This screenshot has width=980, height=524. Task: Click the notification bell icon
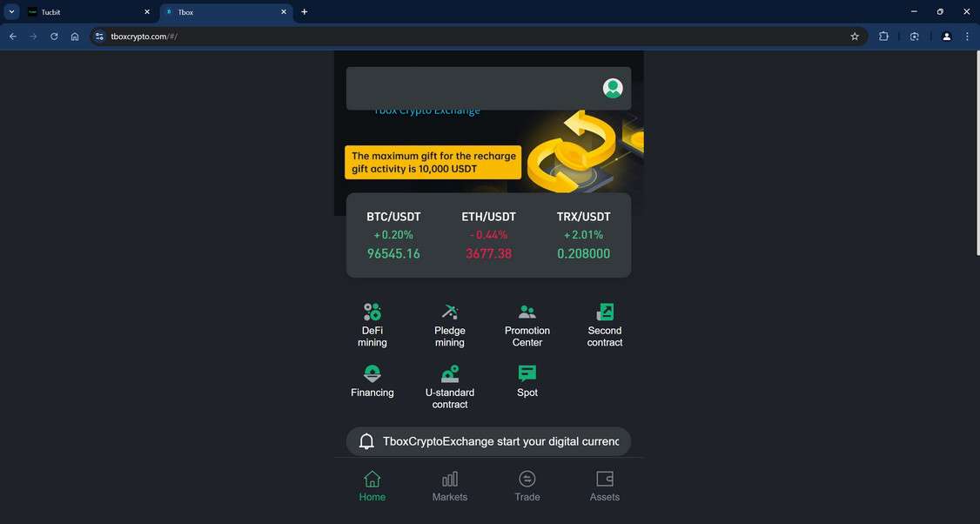[366, 441]
